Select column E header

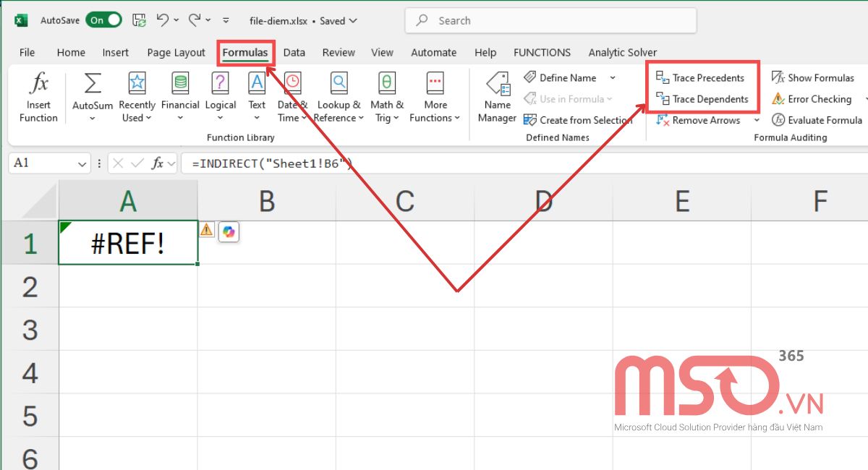pyautogui.click(x=682, y=200)
